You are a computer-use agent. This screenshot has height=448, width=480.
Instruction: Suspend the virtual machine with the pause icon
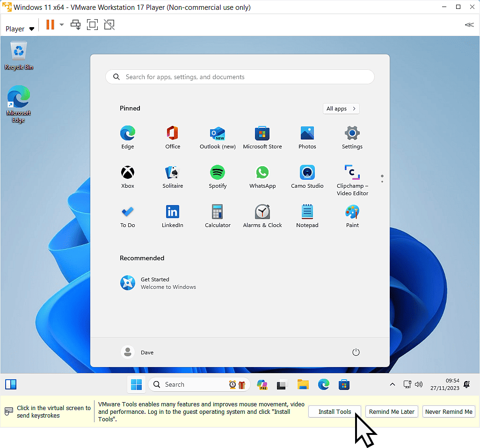coord(51,24)
